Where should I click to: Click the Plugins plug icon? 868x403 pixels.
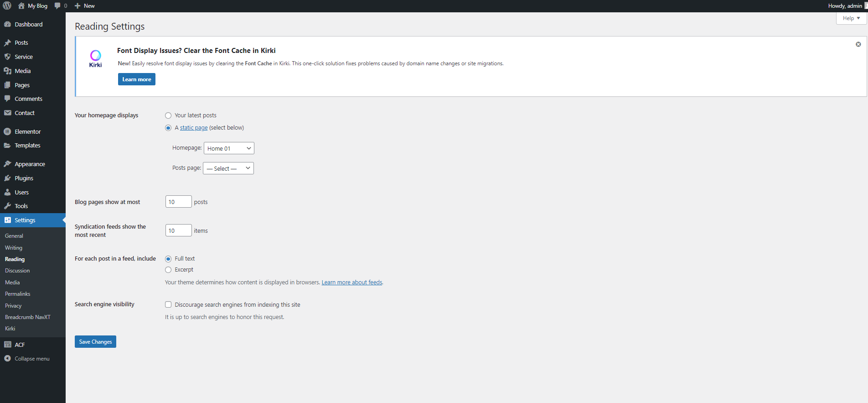[7, 178]
